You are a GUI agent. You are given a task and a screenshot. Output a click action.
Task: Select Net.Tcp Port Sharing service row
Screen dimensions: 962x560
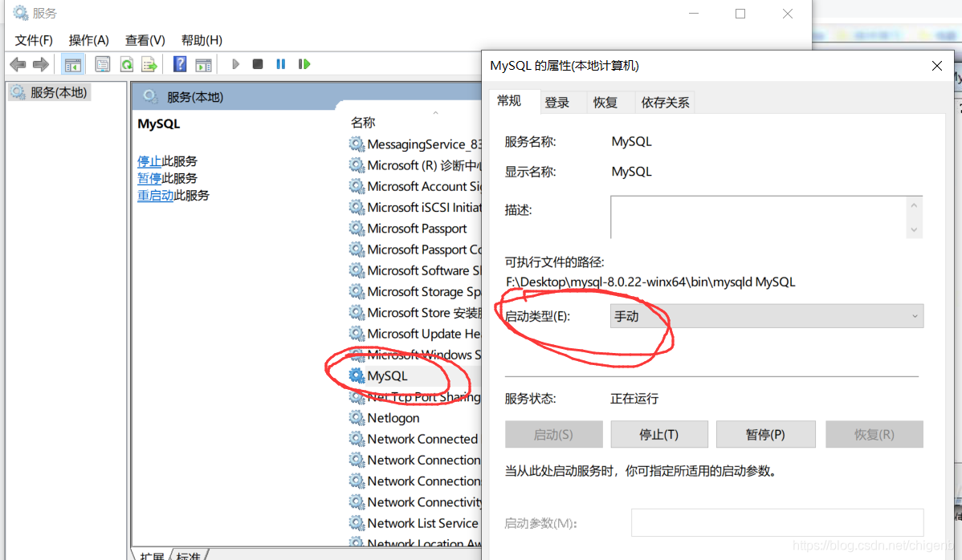[x=414, y=397]
